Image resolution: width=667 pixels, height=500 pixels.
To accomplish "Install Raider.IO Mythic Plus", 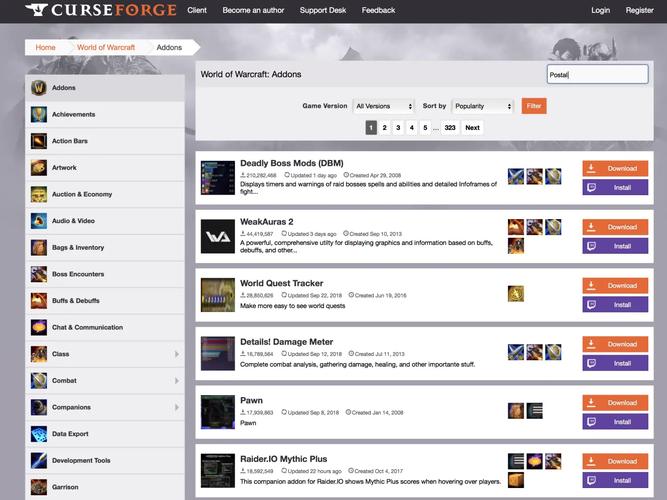I will [x=615, y=480].
